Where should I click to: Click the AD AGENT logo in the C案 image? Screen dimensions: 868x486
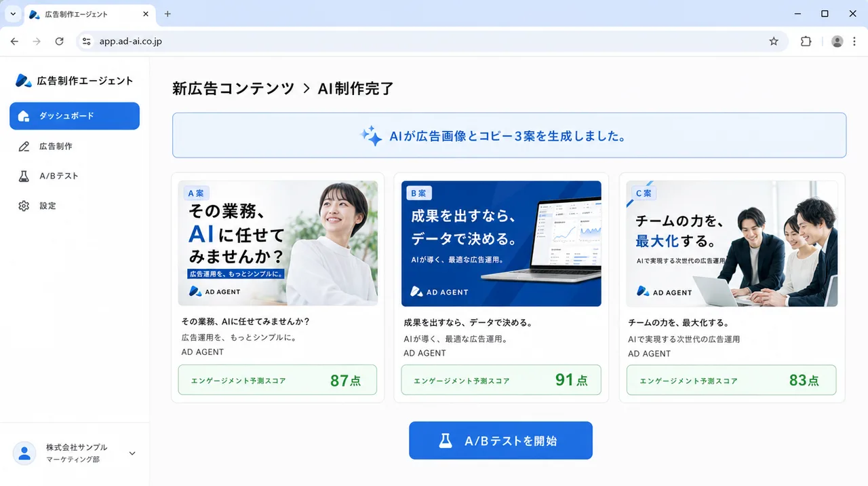tap(665, 292)
